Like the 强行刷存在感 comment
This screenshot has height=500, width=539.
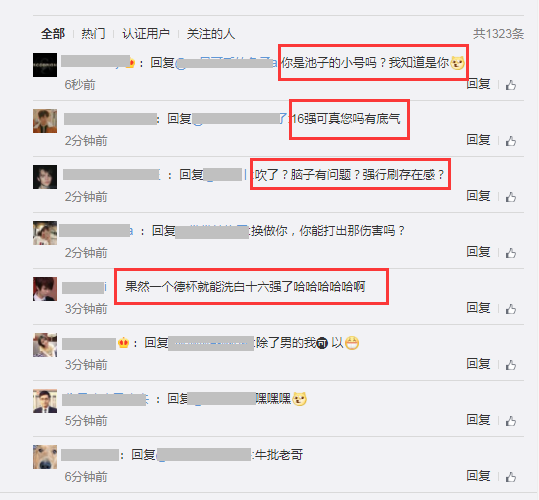[511, 197]
